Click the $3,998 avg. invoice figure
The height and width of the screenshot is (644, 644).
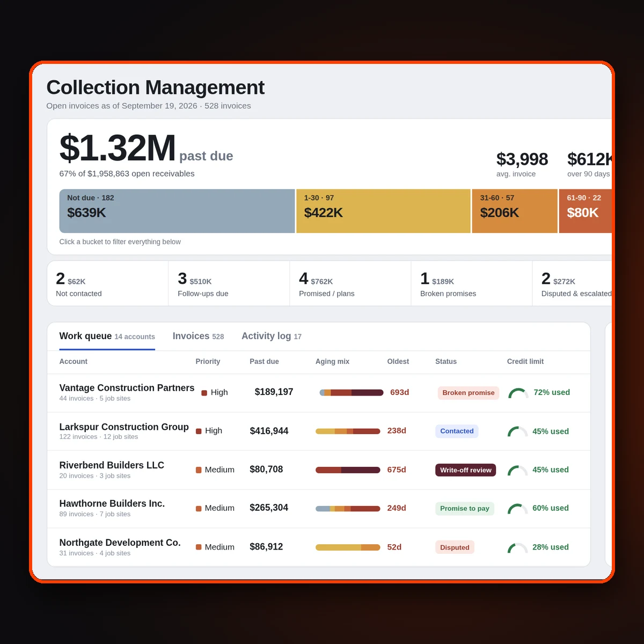522,159
